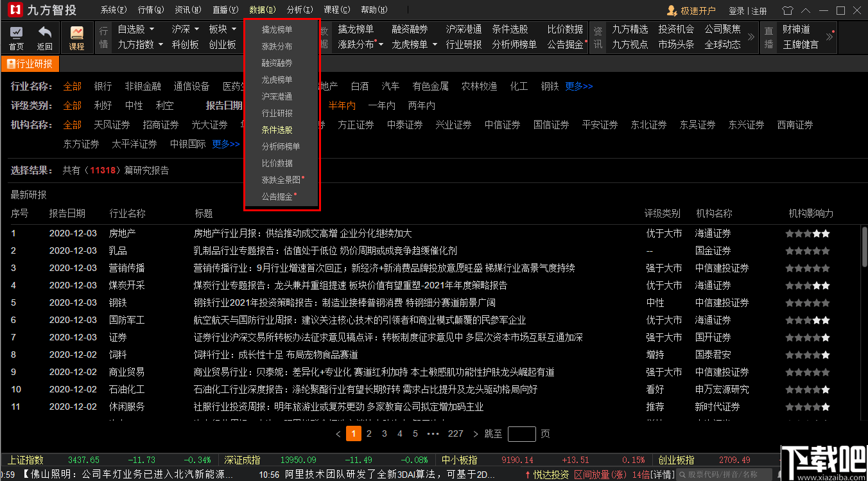Go to next page arrow
This screenshot has height=481, width=868.
coord(476,434)
